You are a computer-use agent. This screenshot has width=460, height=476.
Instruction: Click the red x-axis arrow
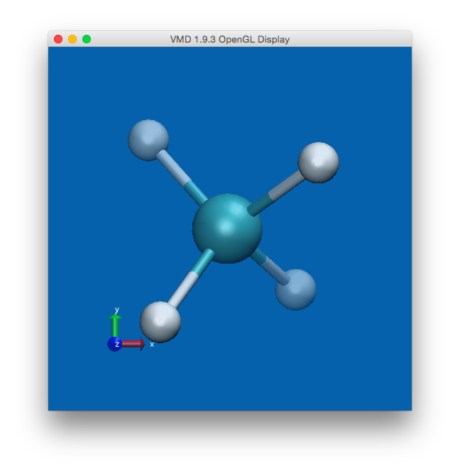(x=133, y=344)
